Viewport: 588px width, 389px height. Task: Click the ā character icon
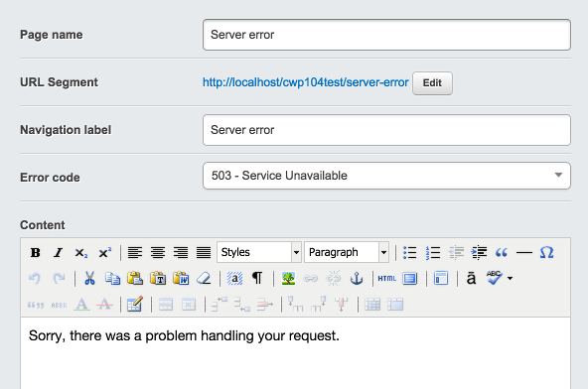[x=472, y=279]
